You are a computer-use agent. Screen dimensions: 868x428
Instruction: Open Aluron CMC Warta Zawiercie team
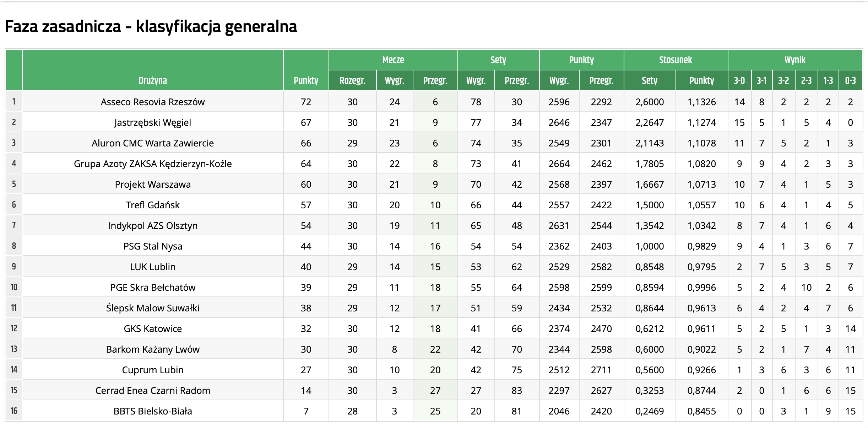pos(153,143)
